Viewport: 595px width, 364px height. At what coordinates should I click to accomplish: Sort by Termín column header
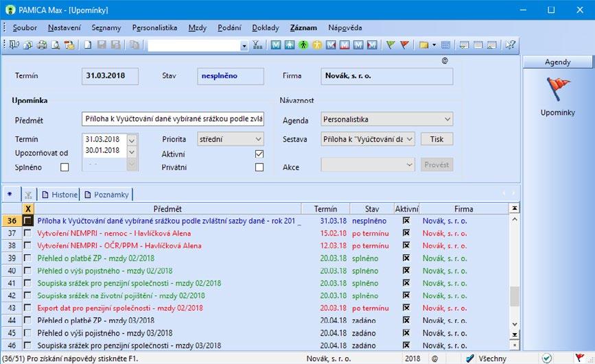pos(325,208)
